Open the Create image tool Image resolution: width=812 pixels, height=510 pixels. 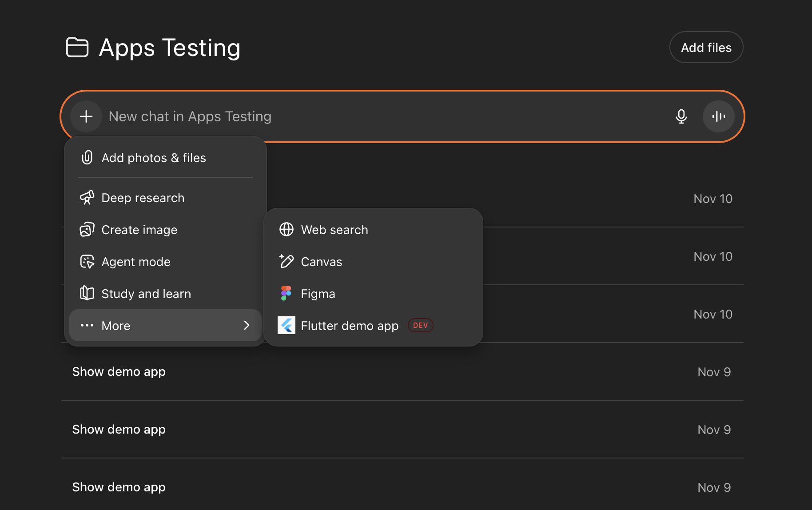(x=139, y=230)
